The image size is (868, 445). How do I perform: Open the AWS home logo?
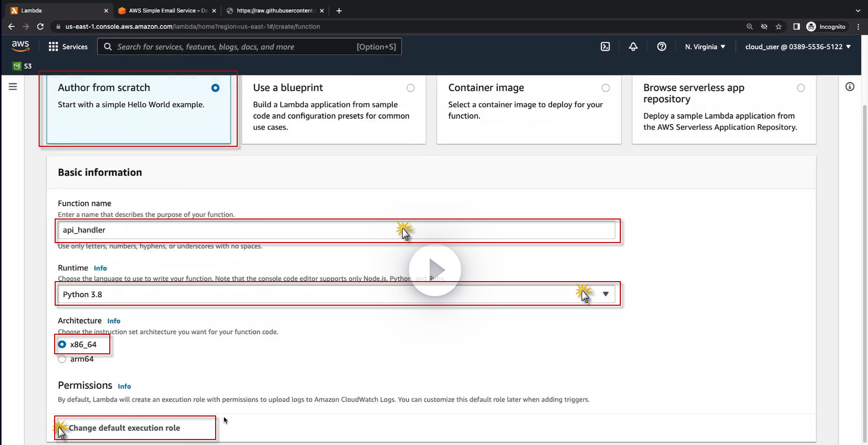21,46
